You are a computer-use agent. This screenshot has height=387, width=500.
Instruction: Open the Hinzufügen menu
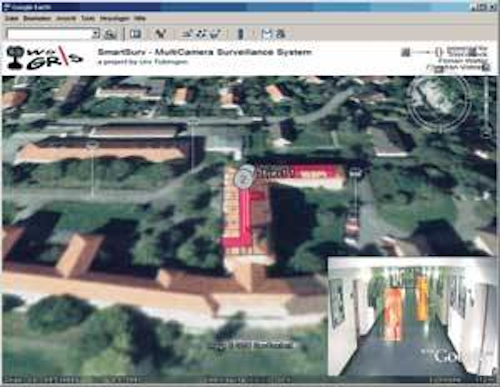[114, 19]
